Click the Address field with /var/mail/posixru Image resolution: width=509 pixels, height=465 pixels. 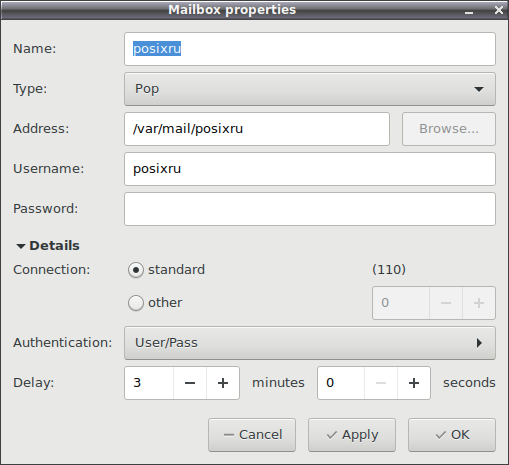click(257, 129)
